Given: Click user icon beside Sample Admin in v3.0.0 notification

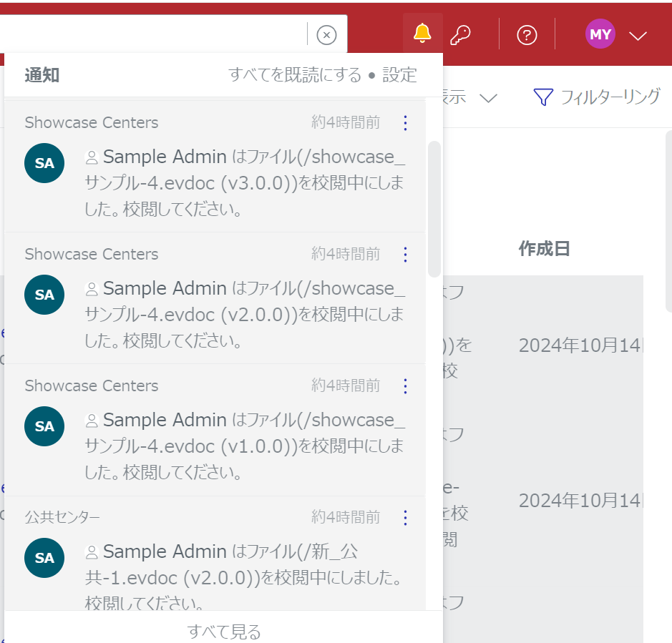Looking at the screenshot, I should coord(92,157).
